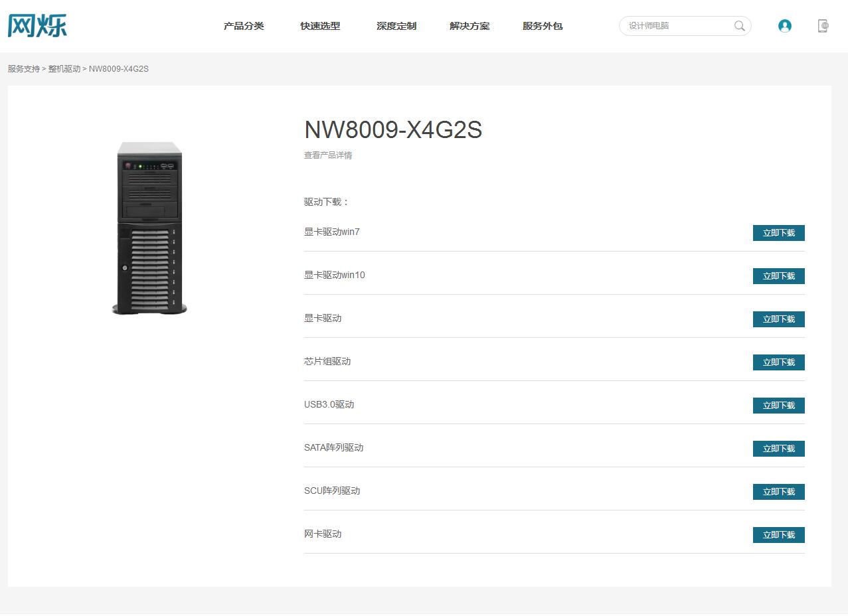This screenshot has height=616, width=848.
Task: Download the USB3.0驱动 driver
Action: coord(778,406)
